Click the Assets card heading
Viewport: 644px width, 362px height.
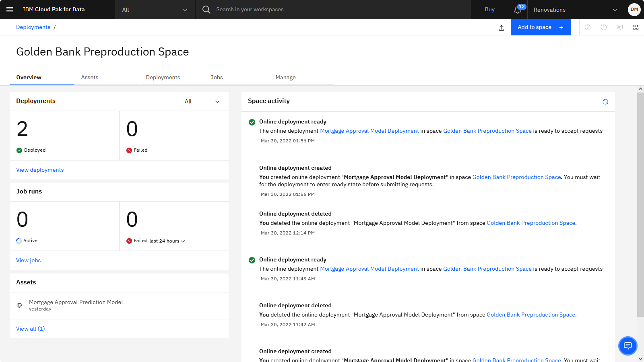click(x=26, y=282)
